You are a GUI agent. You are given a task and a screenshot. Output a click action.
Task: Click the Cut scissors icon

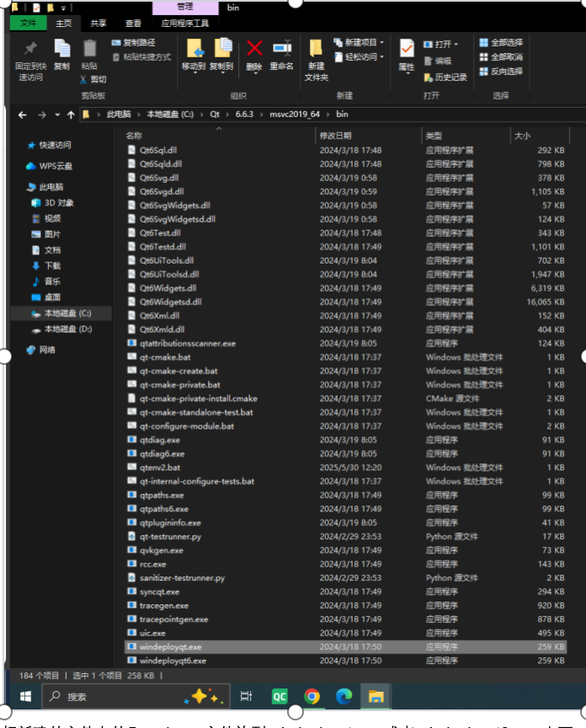coord(83,79)
